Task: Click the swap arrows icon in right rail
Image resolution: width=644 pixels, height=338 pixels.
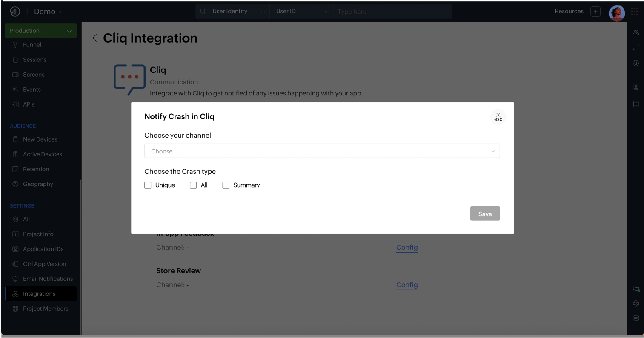Action: (x=636, y=48)
